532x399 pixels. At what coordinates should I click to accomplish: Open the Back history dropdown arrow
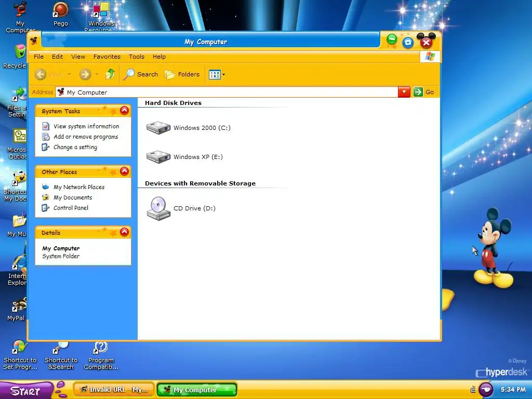coord(69,74)
